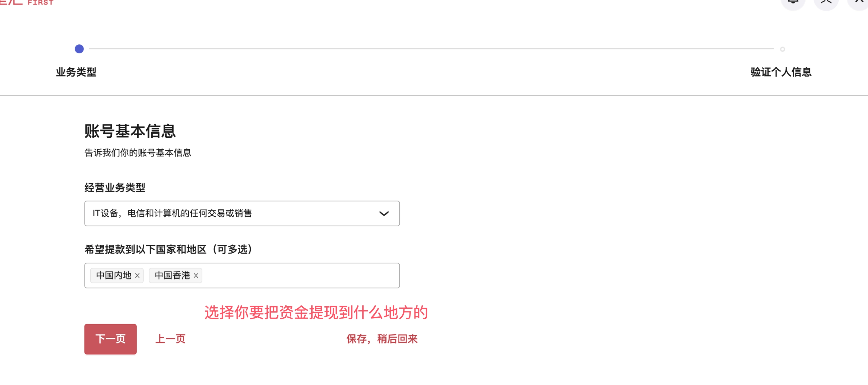
Task: Remove the 中国香港 tag
Action: tap(196, 276)
